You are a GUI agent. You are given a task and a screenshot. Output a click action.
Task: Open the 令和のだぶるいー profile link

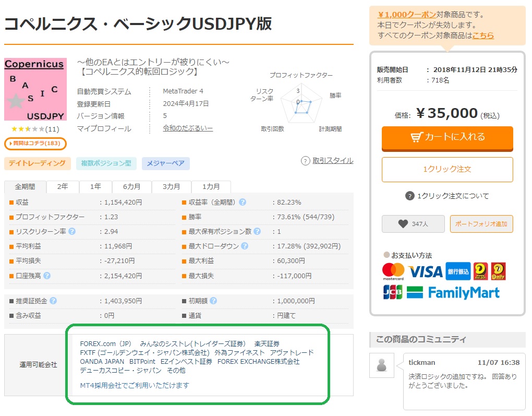[188, 128]
